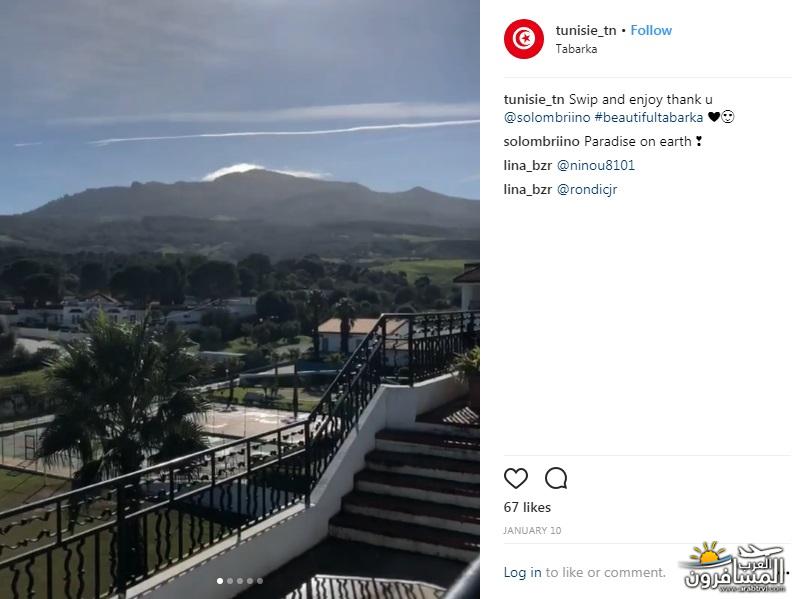Click the Log in link
The image size is (792, 599).
(522, 572)
